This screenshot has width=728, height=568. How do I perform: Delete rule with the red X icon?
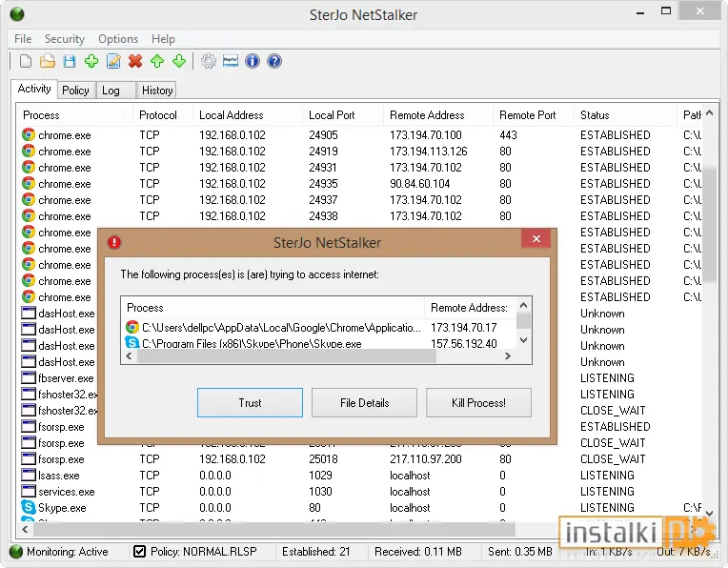135,61
